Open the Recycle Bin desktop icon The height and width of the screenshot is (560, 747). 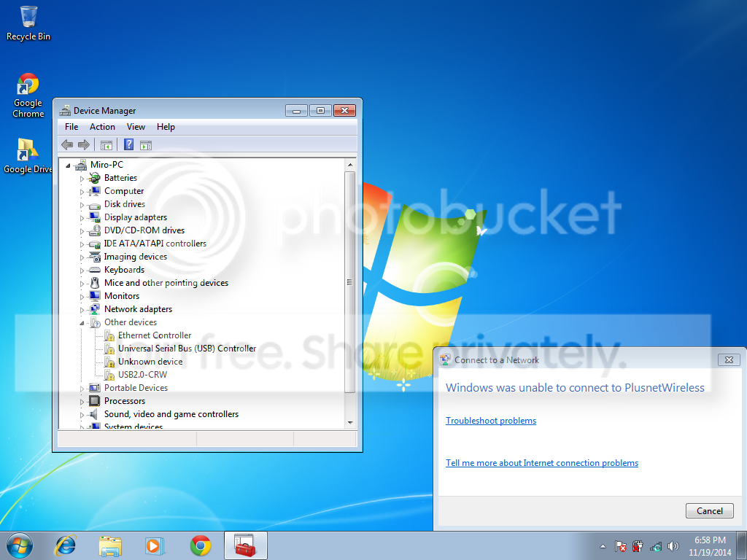(28, 23)
